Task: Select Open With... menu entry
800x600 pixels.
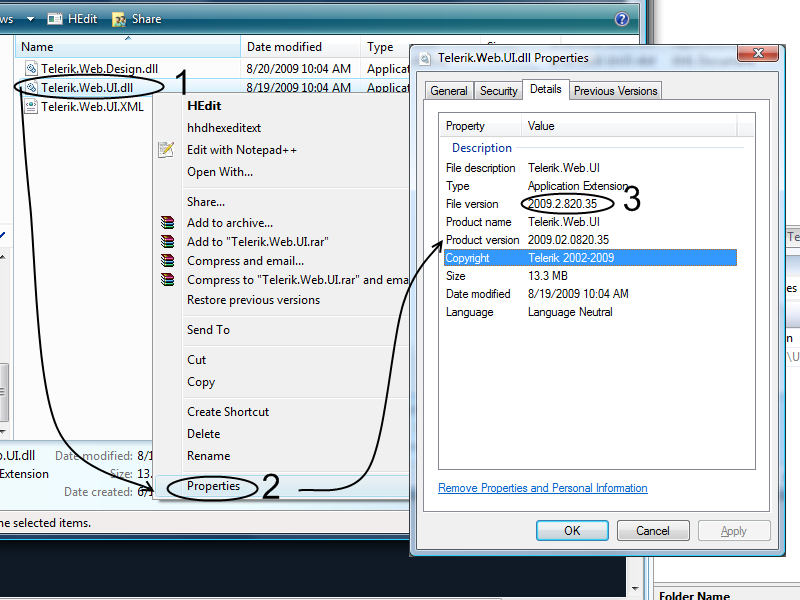Action: pyautogui.click(x=220, y=172)
